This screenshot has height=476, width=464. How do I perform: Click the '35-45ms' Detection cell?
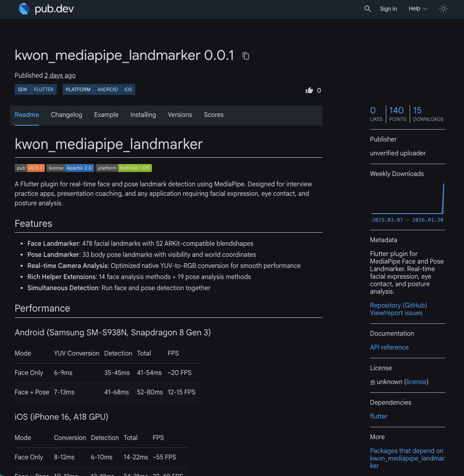[117, 373]
